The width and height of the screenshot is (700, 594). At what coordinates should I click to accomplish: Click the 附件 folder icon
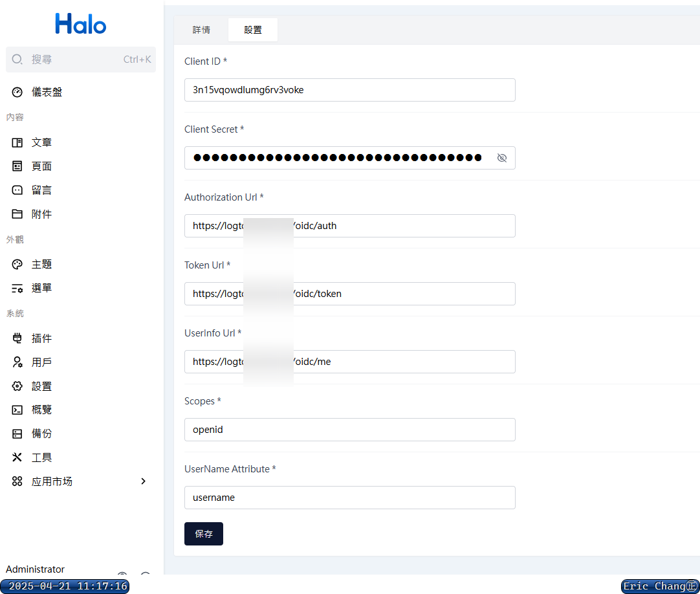coord(17,214)
